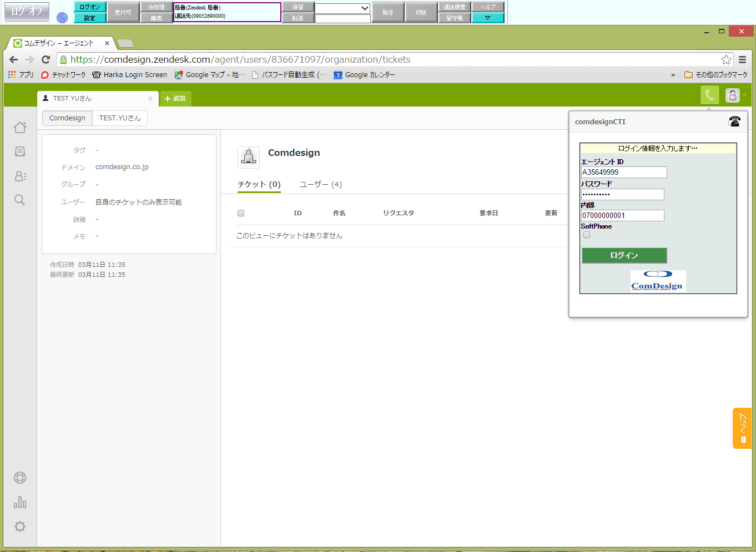The width and height of the screenshot is (756, 552).
Task: Click the + 追加 add button
Action: pos(175,98)
